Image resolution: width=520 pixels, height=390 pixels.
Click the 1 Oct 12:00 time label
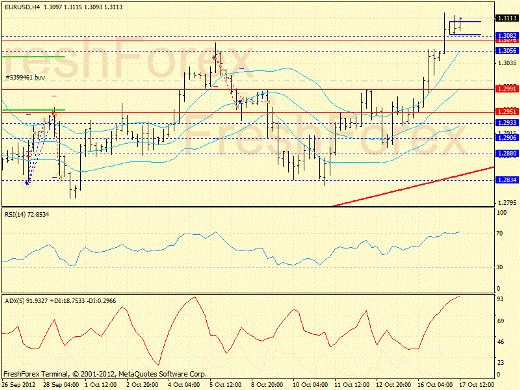click(x=101, y=384)
